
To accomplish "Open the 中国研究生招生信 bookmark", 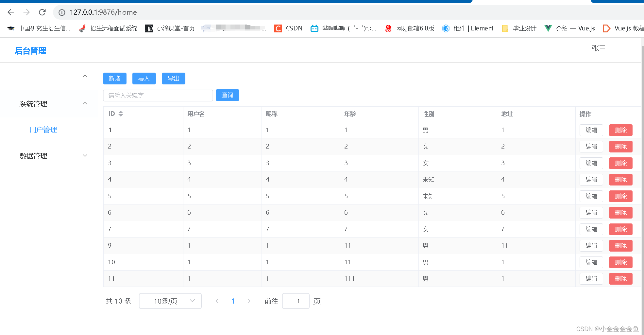I will pos(39,28).
